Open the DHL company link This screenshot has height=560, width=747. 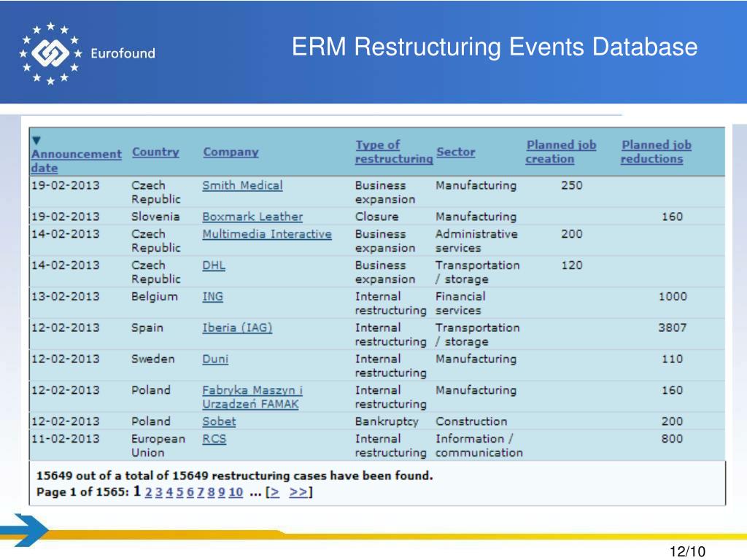(x=214, y=265)
